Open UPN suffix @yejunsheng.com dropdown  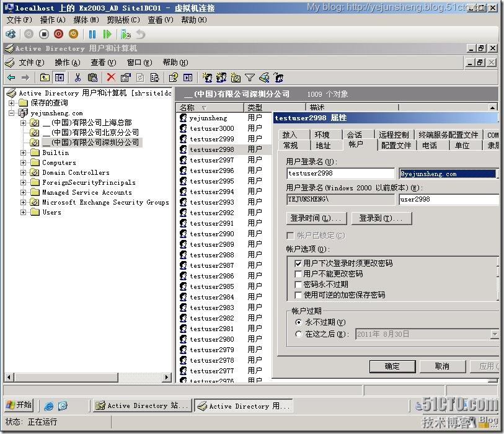449,174
